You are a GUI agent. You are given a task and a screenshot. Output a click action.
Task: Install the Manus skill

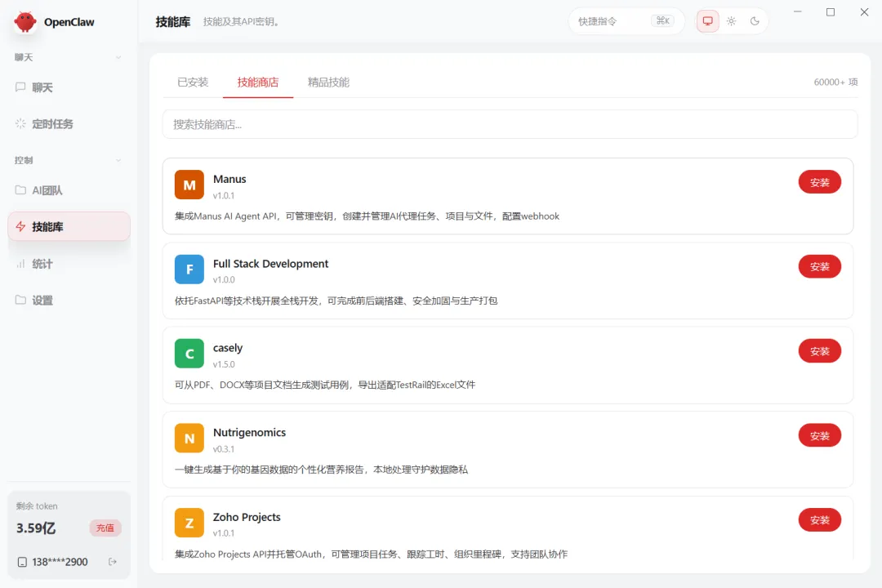(x=820, y=182)
